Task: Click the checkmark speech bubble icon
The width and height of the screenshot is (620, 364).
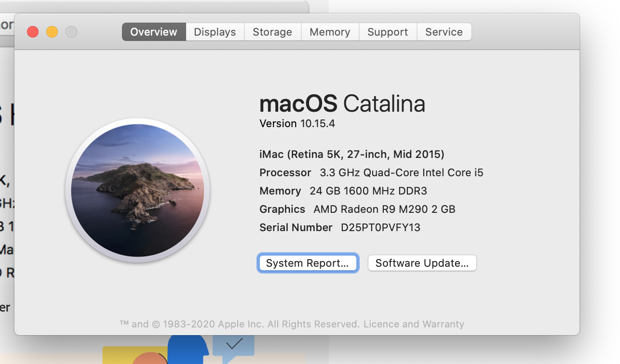Action: [x=234, y=344]
